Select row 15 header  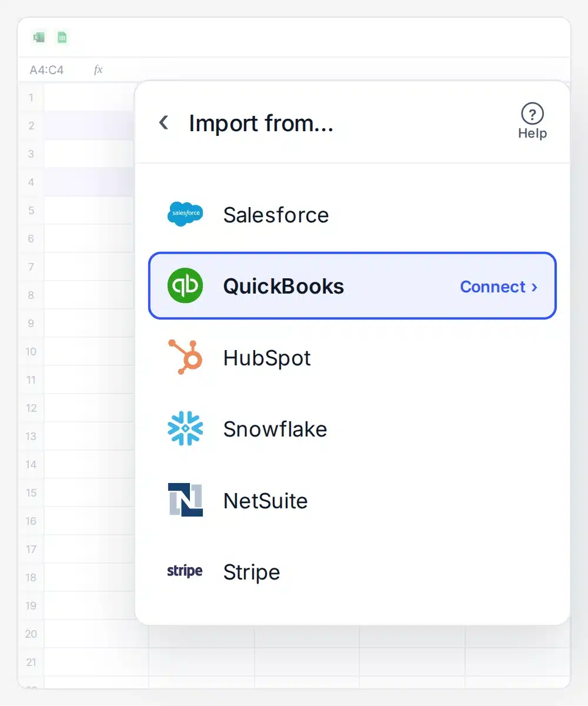[31, 492]
